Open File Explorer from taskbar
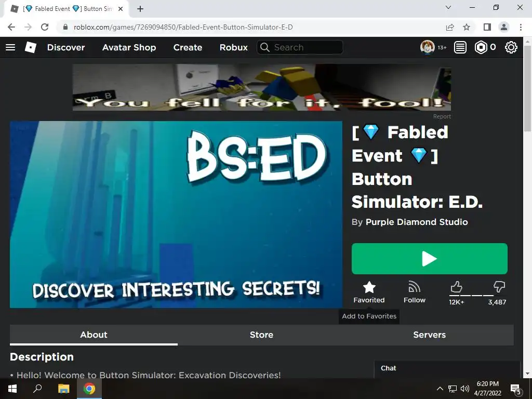532x399 pixels. pyautogui.click(x=63, y=389)
